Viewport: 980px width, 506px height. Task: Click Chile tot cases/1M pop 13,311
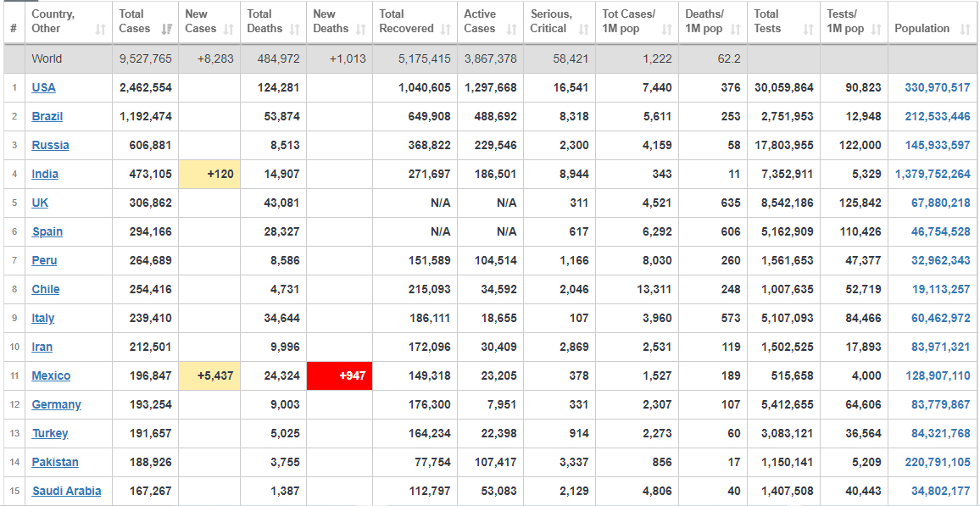(653, 289)
